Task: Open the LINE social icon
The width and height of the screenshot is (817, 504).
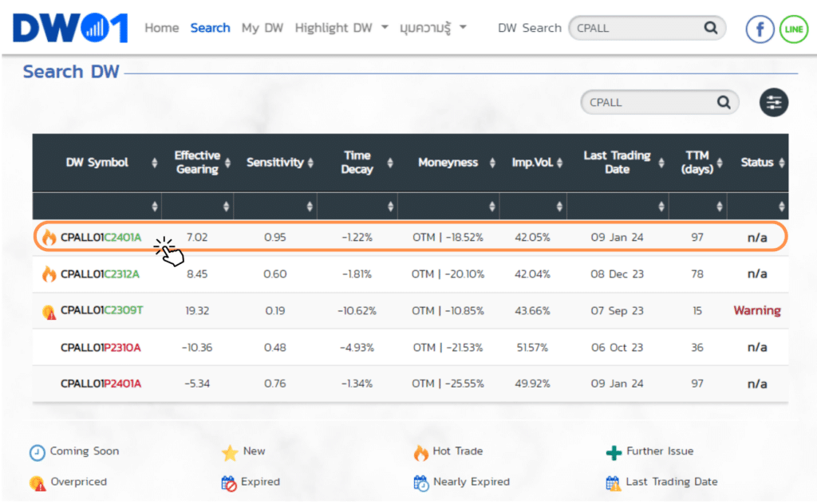Action: click(793, 30)
